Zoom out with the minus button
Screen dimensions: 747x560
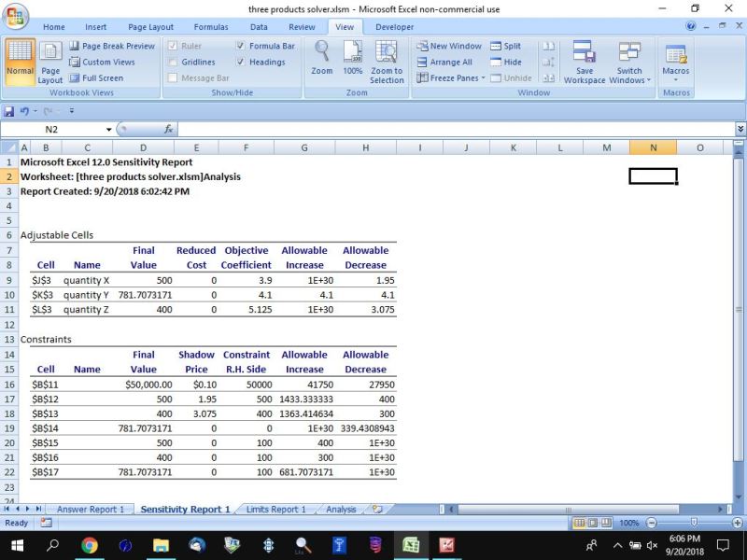[x=651, y=523]
